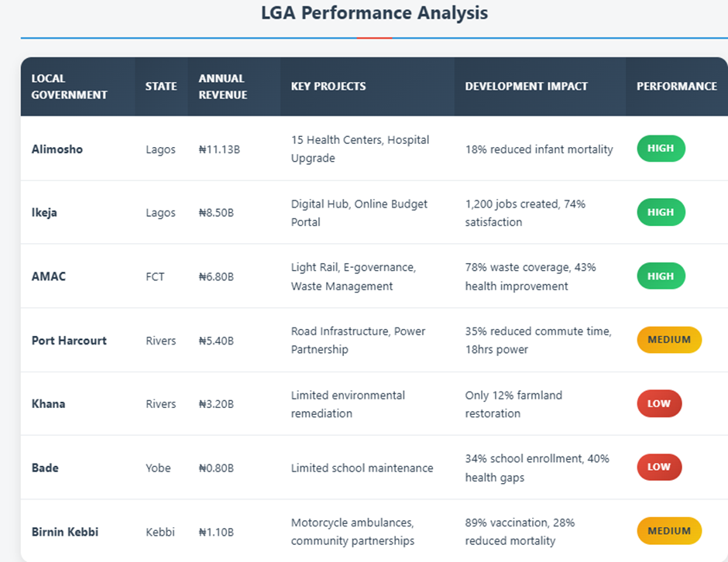Click the Annual Revenue column header
Image resolution: width=728 pixels, height=562 pixels.
(x=222, y=87)
